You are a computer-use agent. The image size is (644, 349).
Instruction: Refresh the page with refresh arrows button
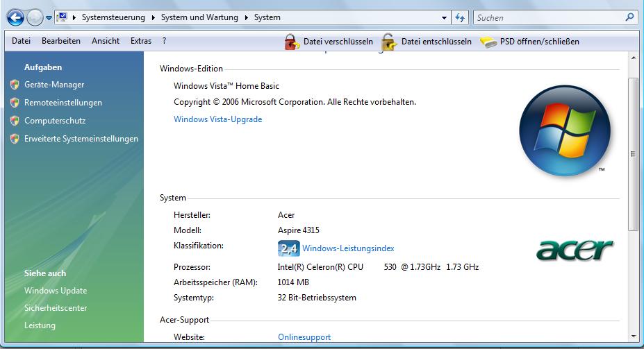(460, 17)
